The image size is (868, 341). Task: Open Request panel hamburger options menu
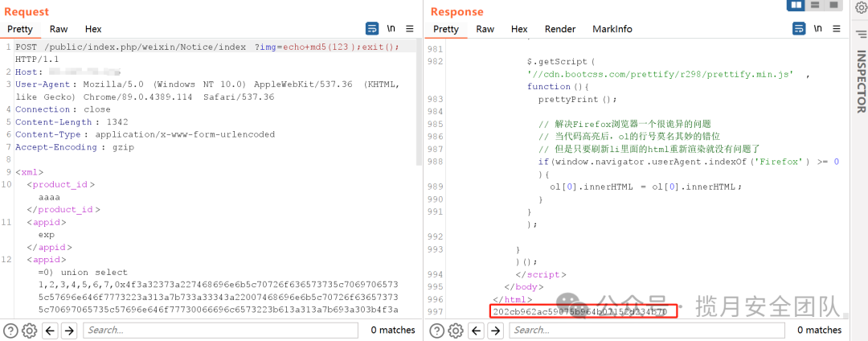410,29
